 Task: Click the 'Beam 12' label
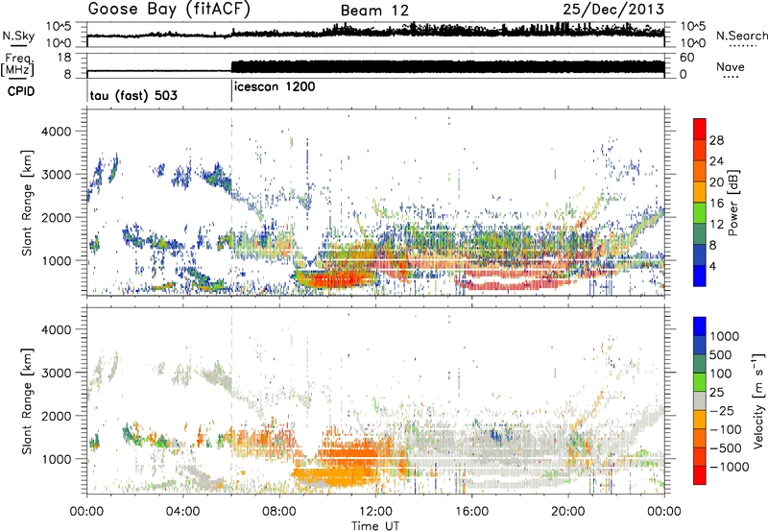(x=374, y=11)
